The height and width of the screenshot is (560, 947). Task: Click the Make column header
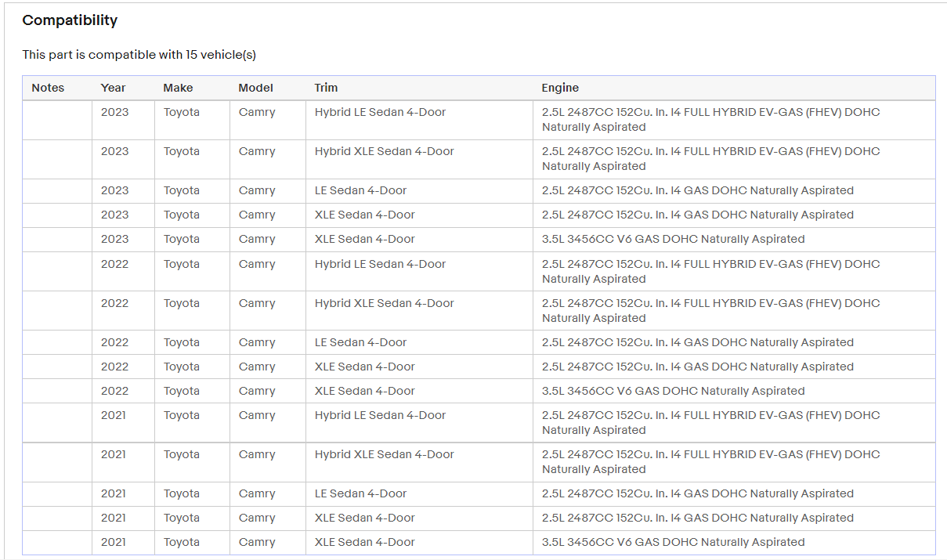[178, 88]
